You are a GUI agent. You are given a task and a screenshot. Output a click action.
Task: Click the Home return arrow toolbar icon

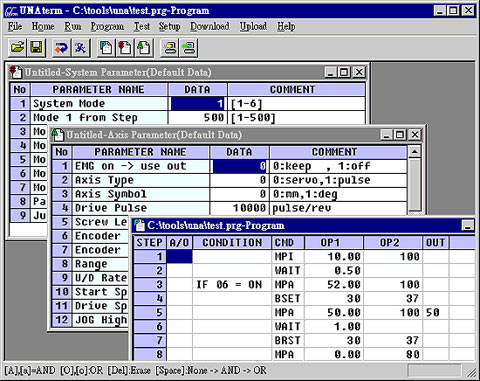tap(62, 47)
